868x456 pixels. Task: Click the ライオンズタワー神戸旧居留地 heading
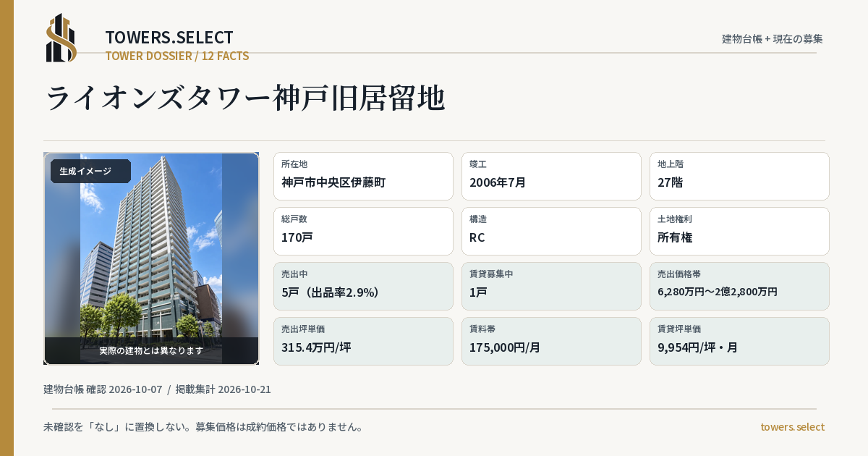click(x=244, y=98)
